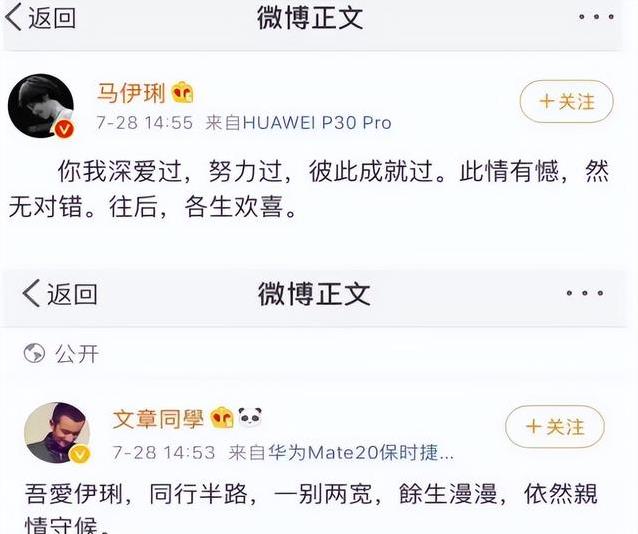
Task: Click the panda badge beside 文章同學
Action: click(x=250, y=418)
